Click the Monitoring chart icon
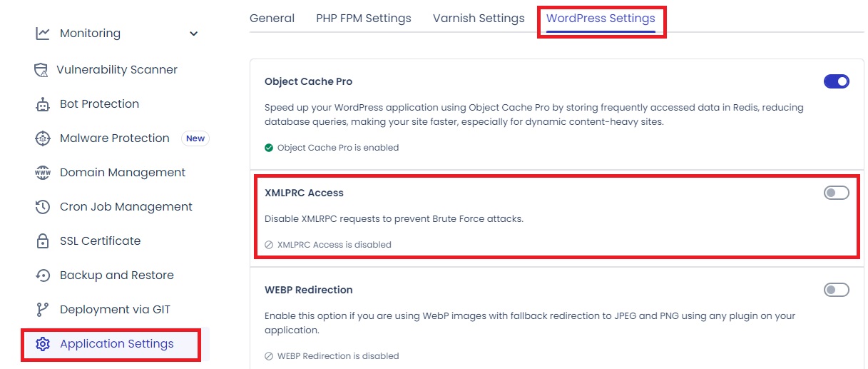 coord(43,34)
